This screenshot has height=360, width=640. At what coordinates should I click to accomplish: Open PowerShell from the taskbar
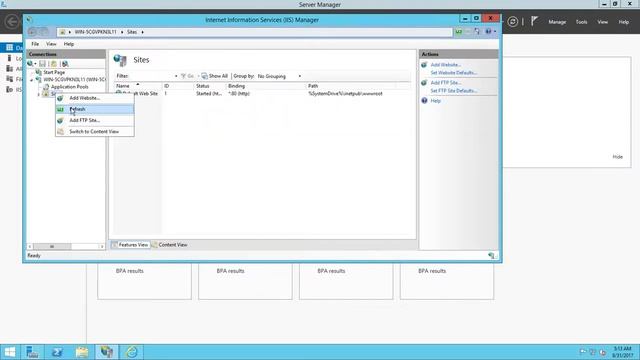(57, 352)
